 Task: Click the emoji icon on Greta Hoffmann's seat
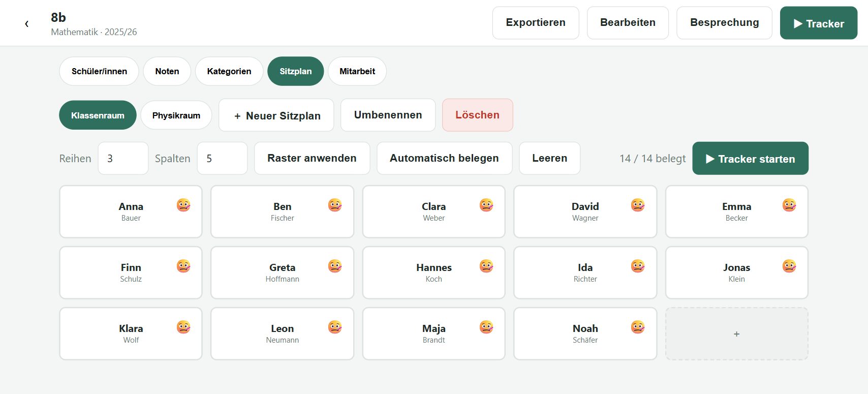(335, 266)
